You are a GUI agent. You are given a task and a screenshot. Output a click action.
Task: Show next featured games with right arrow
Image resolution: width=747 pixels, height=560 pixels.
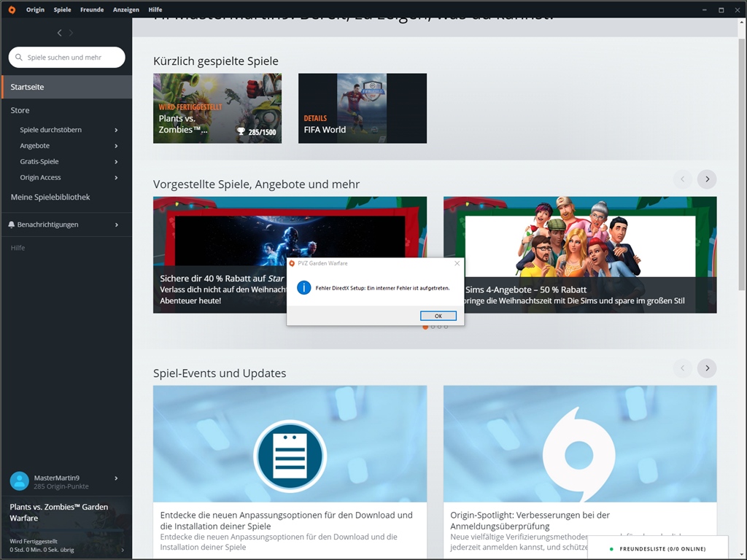coord(707,179)
